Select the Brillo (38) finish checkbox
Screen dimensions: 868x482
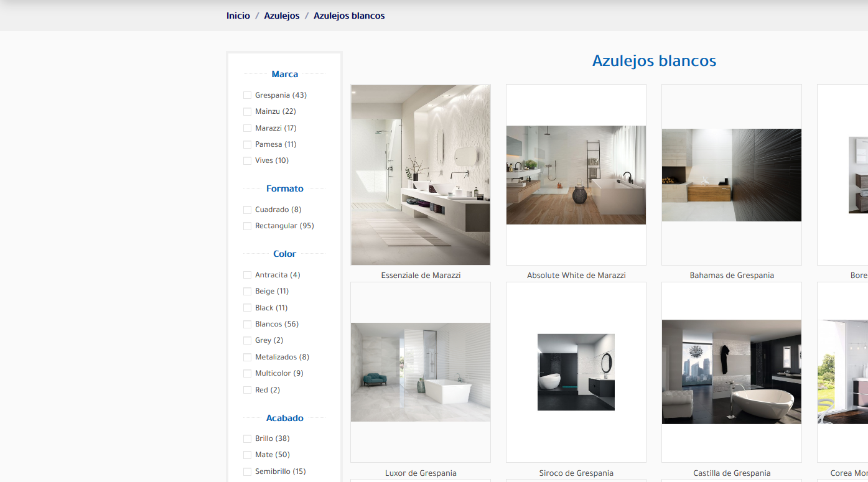[247, 439]
